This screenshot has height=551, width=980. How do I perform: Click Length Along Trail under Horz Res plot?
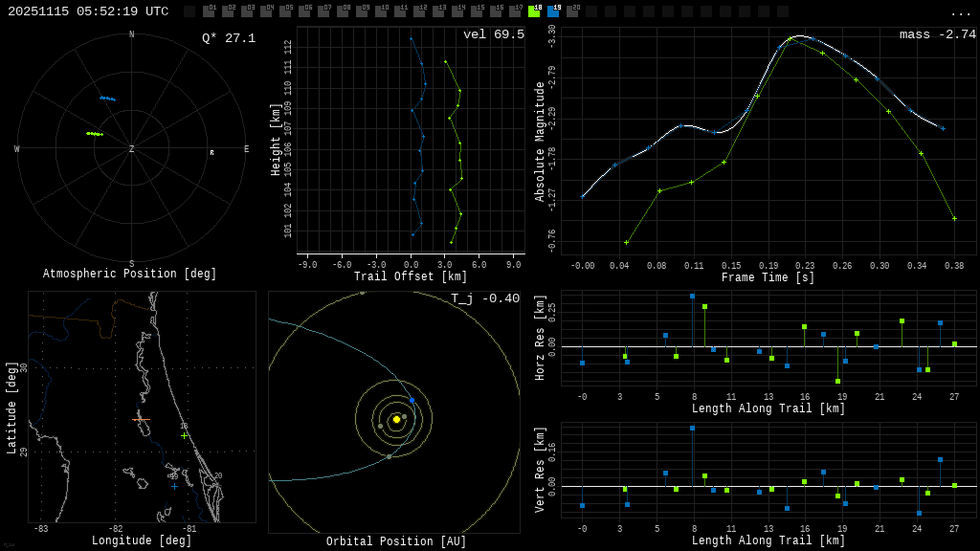[768, 408]
